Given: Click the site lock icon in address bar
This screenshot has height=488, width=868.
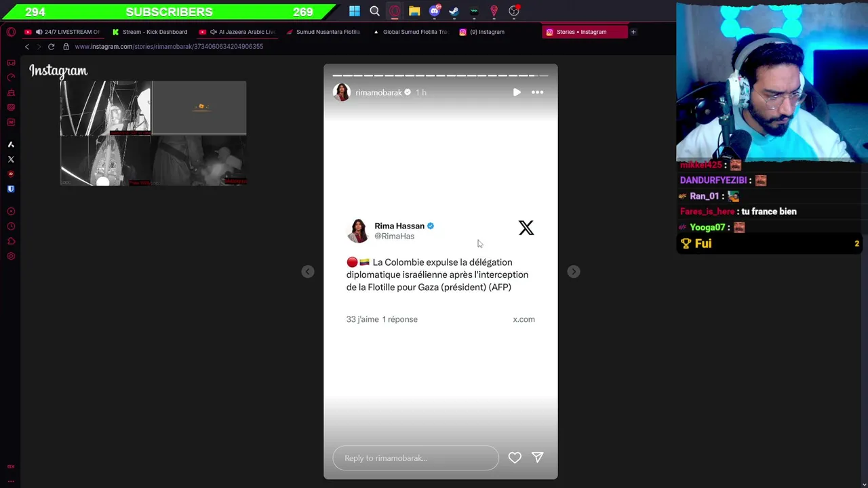Looking at the screenshot, I should pos(66,47).
